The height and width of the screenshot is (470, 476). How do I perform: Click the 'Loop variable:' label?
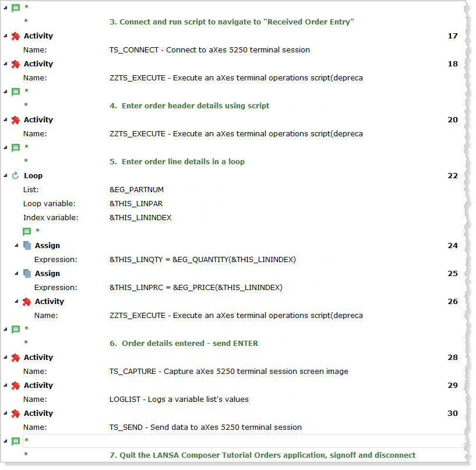[x=49, y=204]
